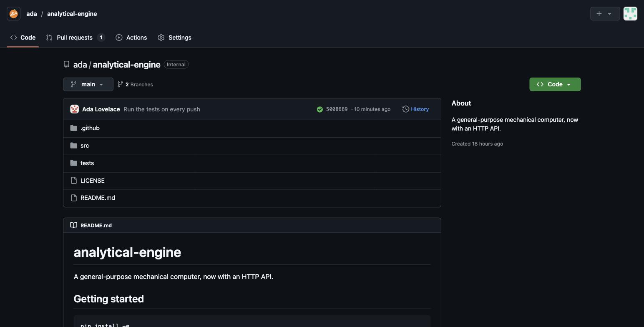Open the src folder
This screenshot has width=644, height=327.
pos(85,146)
